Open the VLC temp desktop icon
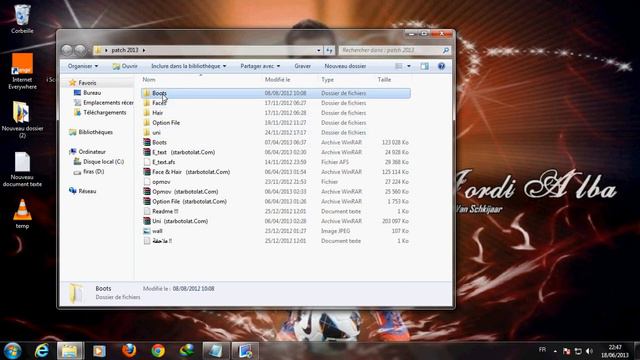Viewport: 640px width, 360px height. (22, 213)
